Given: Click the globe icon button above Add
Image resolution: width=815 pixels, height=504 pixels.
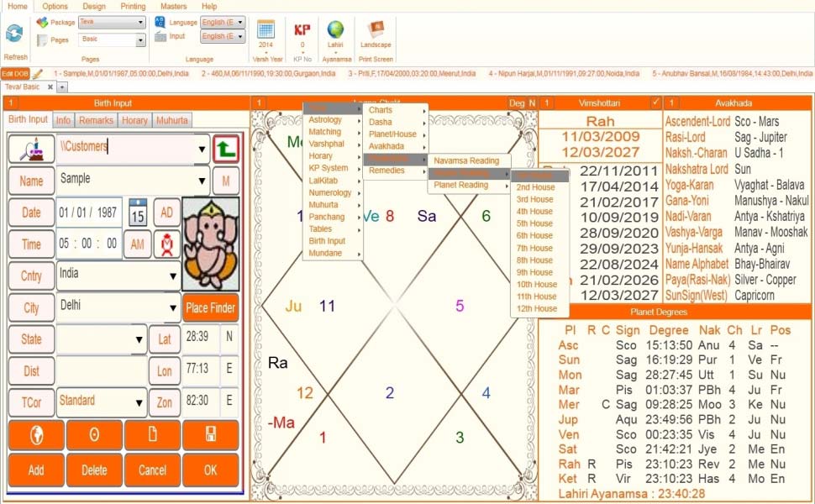Looking at the screenshot, I should pyautogui.click(x=36, y=435).
